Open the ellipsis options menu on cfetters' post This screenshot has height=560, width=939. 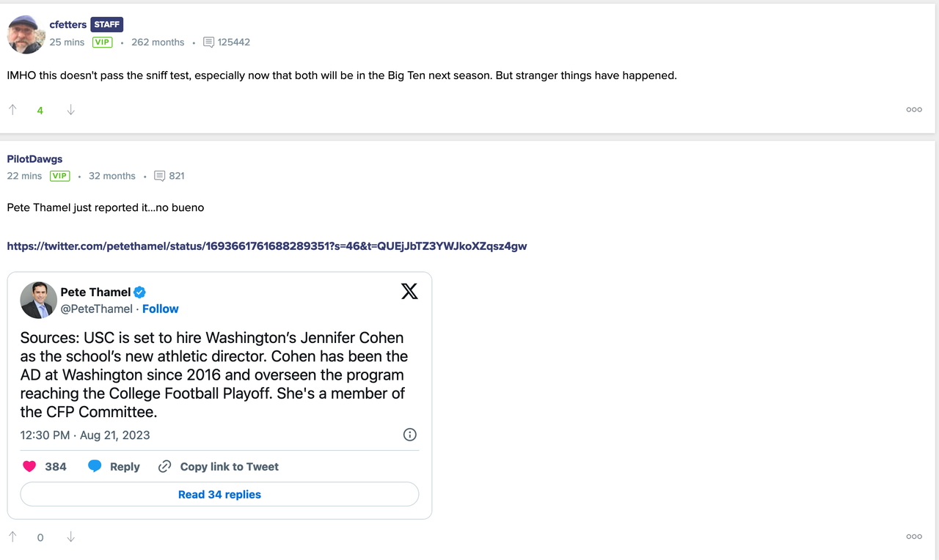click(x=913, y=109)
